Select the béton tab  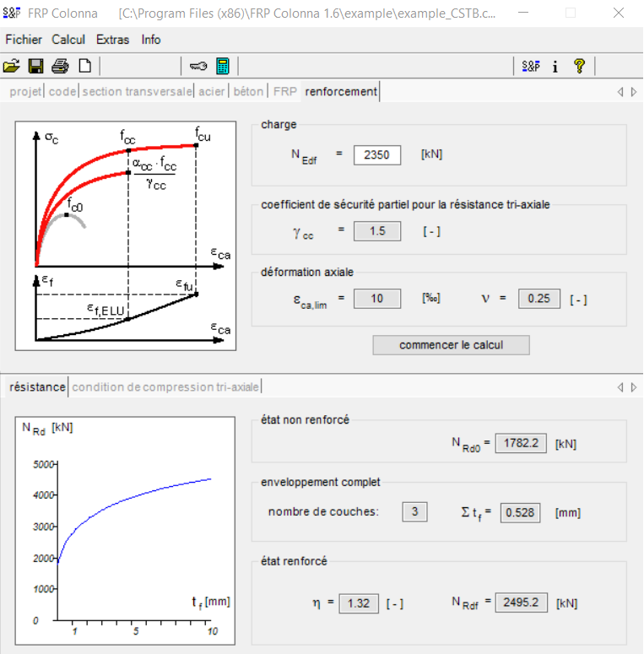click(248, 92)
